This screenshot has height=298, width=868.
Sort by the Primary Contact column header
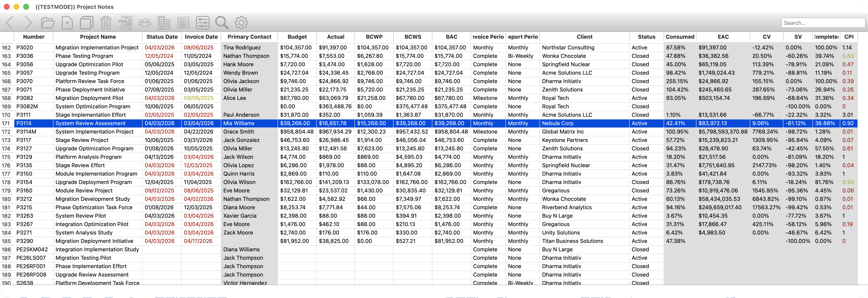pos(249,37)
